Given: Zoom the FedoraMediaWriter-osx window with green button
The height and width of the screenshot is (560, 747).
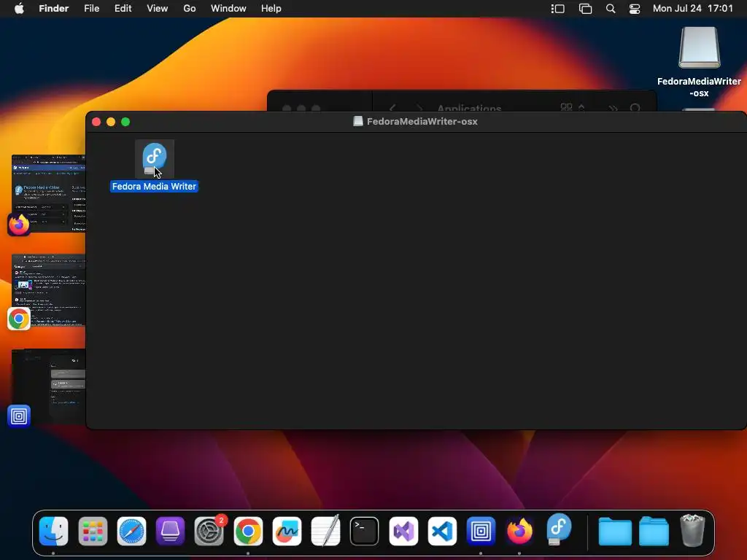Looking at the screenshot, I should click(125, 122).
